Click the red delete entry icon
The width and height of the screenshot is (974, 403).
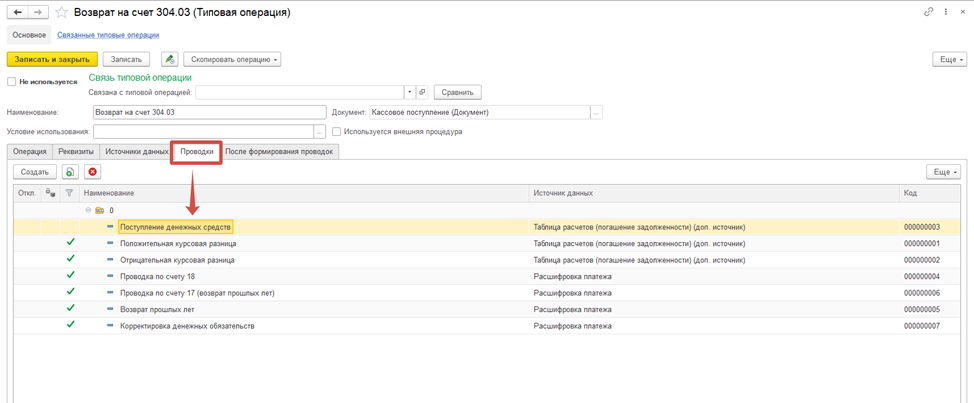pyautogui.click(x=93, y=171)
